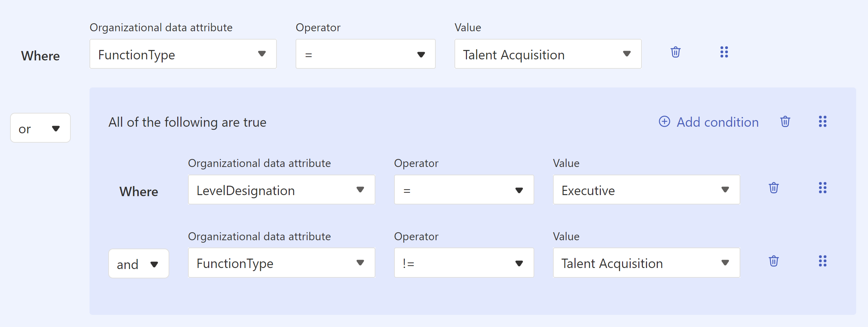
Task: Delete the LevelDesignation condition row
Action: click(774, 188)
